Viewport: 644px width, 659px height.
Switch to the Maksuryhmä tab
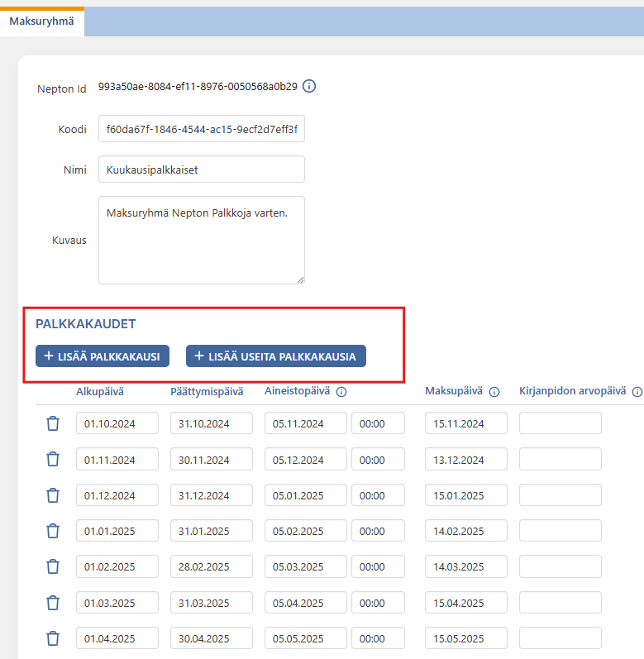point(41,21)
